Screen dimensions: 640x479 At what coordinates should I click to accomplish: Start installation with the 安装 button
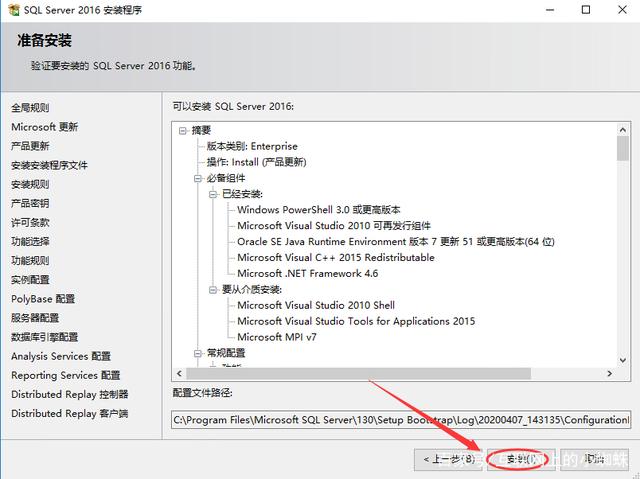point(521,460)
